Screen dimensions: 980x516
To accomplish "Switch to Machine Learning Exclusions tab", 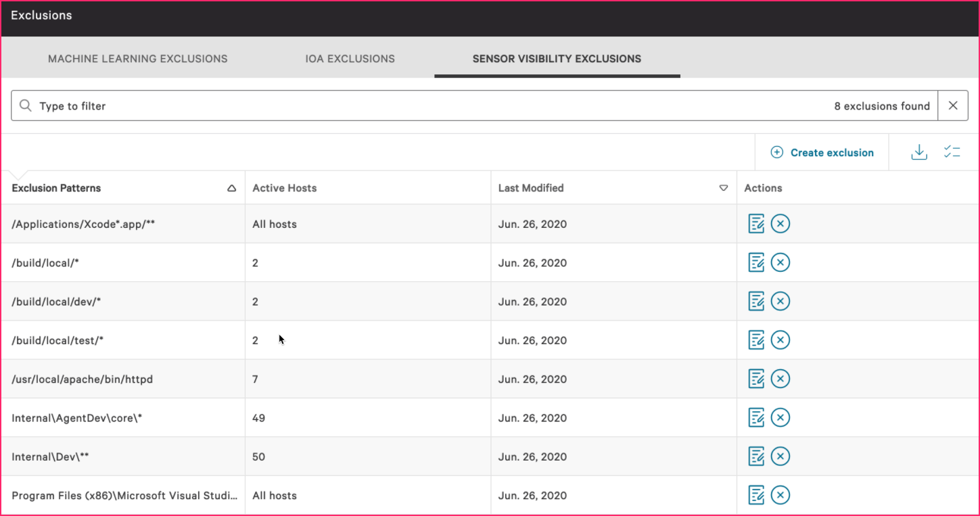I will point(138,58).
